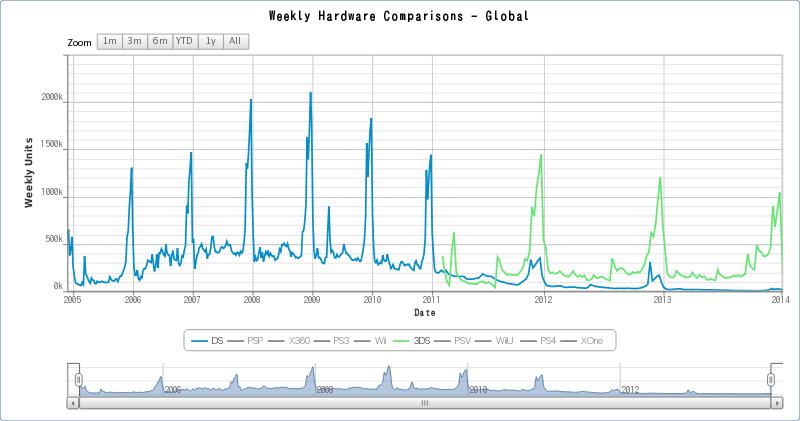This screenshot has width=800, height=421.
Task: Show the PSP series via legend
Action: (x=245, y=340)
